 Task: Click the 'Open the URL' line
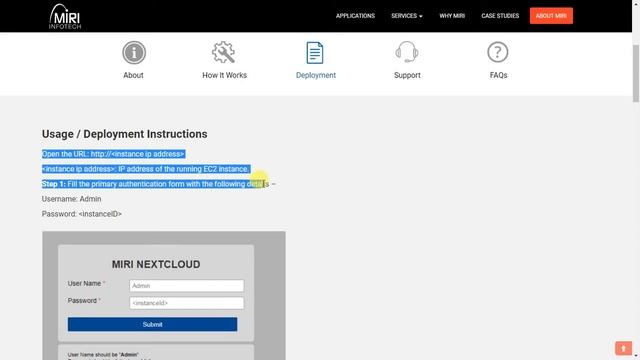(x=113, y=154)
